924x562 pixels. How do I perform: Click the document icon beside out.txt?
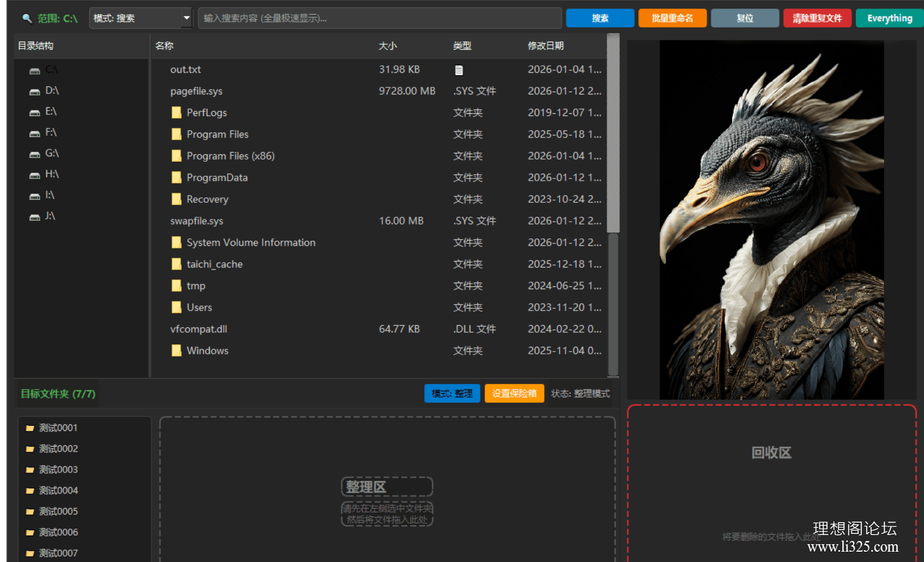click(459, 69)
